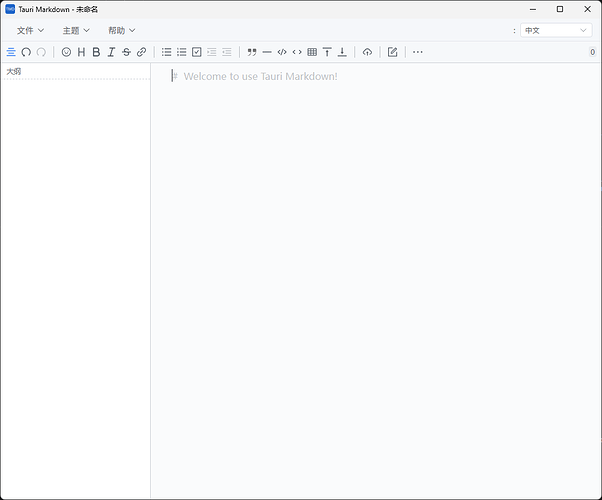
Task: Click the upload cloud icon
Action: click(x=367, y=52)
